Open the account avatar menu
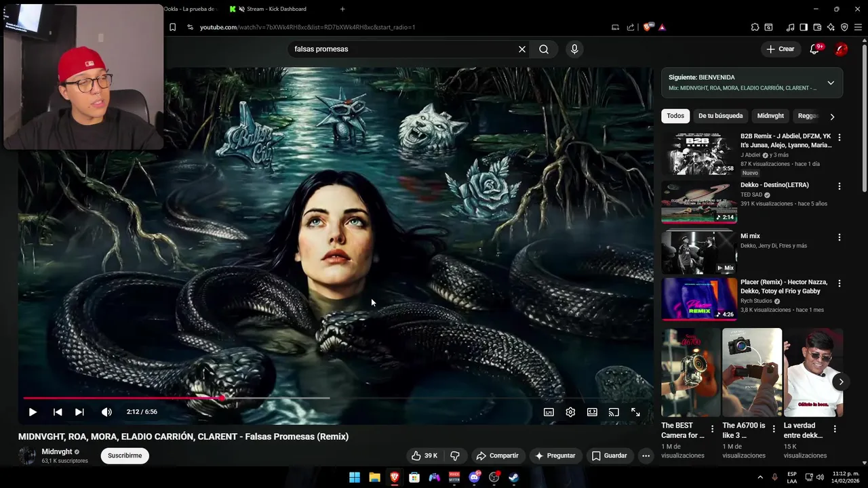The height and width of the screenshot is (488, 868). 841,49
